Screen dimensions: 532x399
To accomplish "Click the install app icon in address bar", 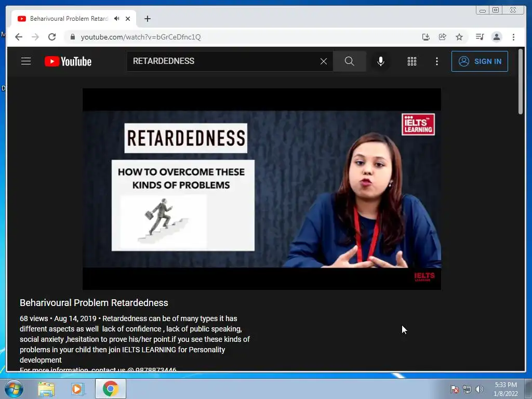I will coord(426,37).
